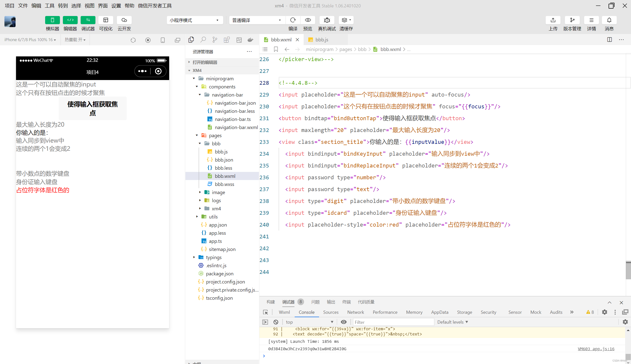Screen dimensions: 631x364
Task: Split the editor with split icon
Action: click(x=610, y=40)
